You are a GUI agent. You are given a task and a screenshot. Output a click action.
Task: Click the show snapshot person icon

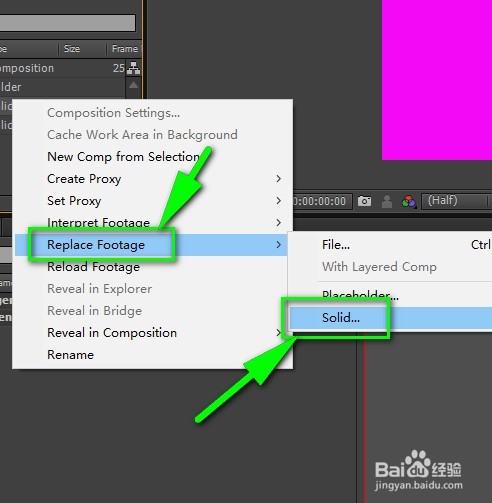coord(387,201)
